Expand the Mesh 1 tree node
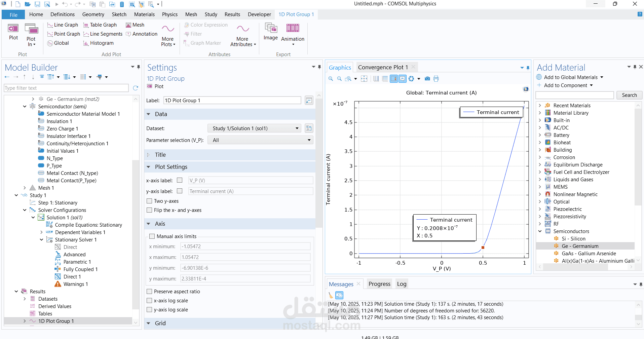 point(25,188)
